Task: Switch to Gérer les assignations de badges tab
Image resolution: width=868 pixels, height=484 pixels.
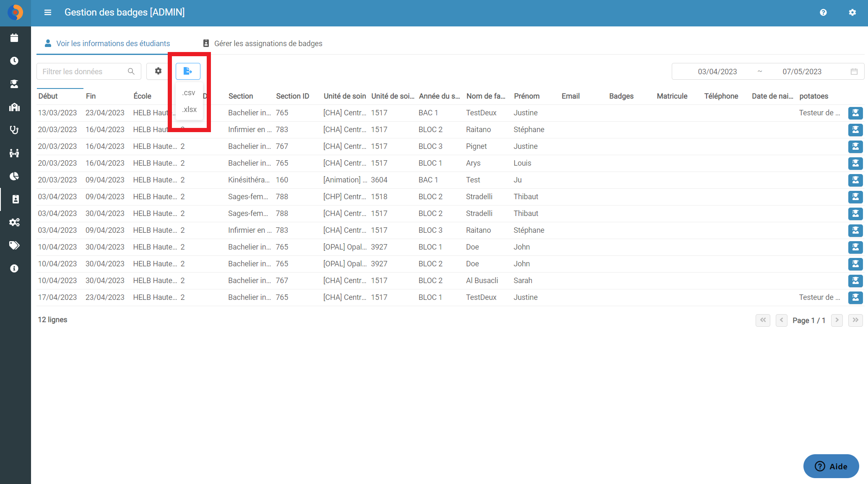Action: click(x=262, y=44)
